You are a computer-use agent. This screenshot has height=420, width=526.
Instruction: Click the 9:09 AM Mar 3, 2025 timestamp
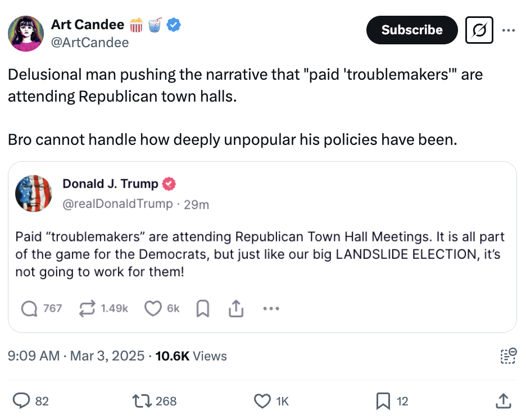click(76, 356)
